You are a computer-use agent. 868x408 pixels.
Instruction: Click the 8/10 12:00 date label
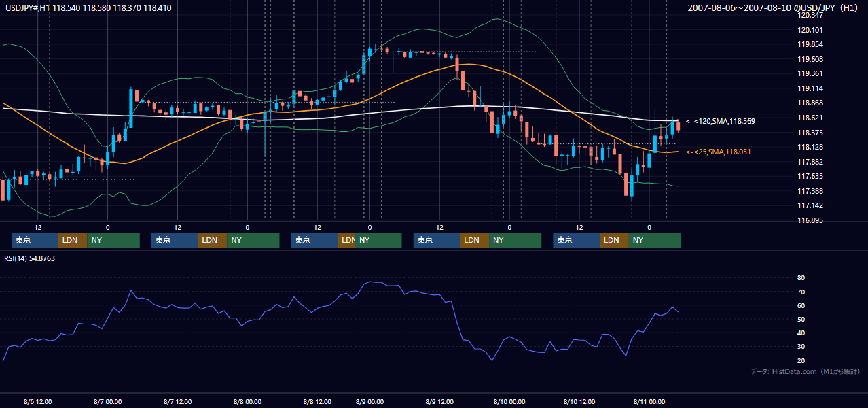pos(579,401)
